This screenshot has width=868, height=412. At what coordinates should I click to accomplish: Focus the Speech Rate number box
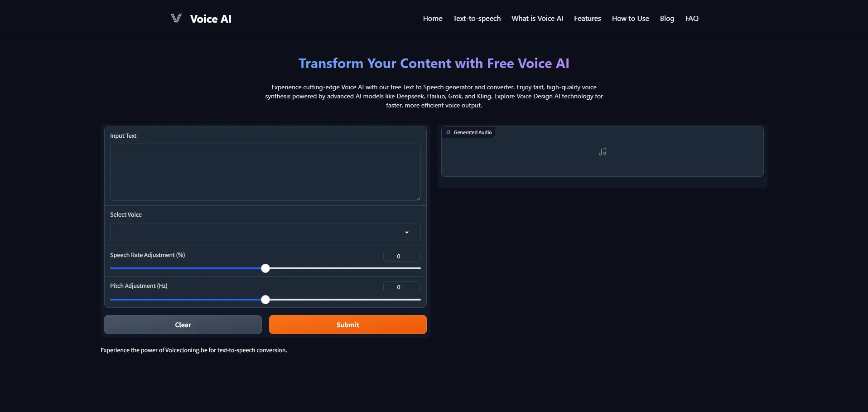(x=401, y=257)
